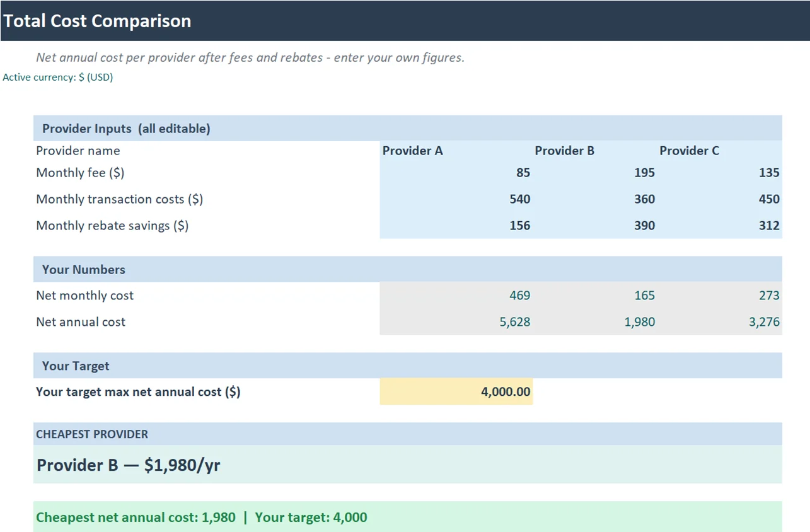Select the Your Target section header
810x532 pixels.
408,366
